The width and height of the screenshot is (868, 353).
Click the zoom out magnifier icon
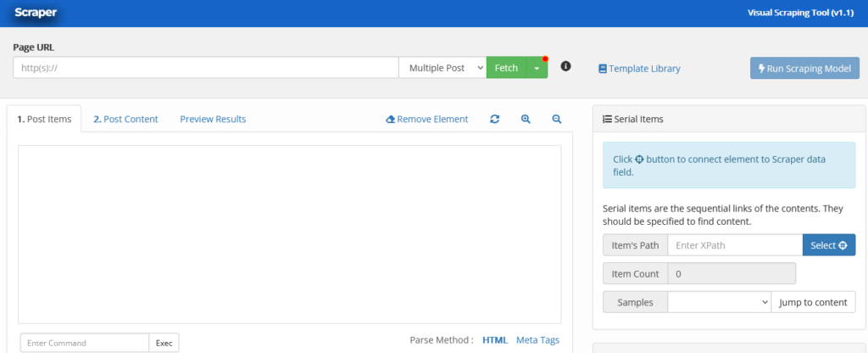coord(557,120)
